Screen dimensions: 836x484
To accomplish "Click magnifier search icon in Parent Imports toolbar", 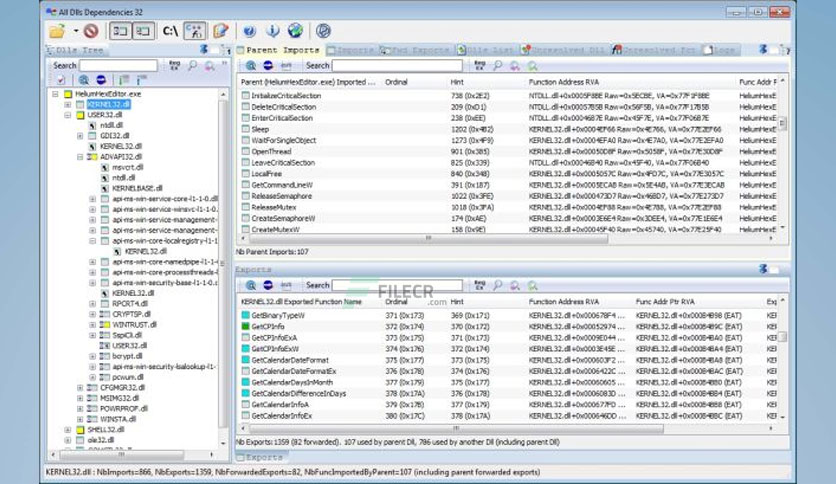I will [x=497, y=66].
